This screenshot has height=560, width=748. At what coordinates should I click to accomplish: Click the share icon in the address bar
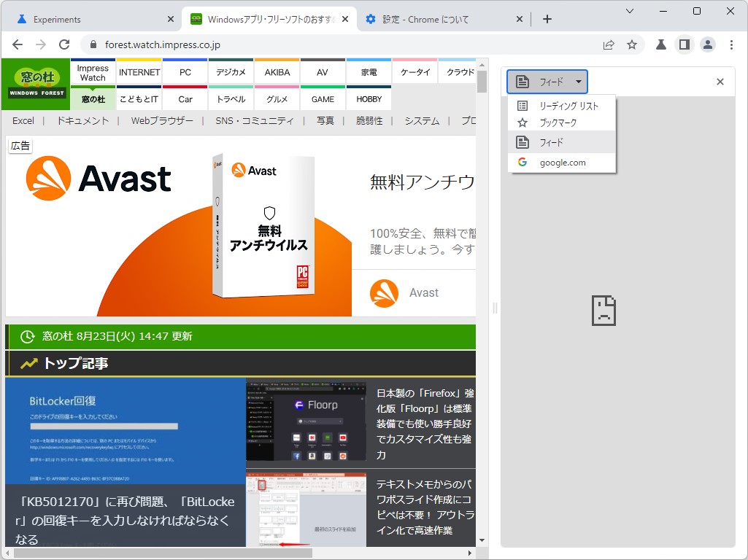(x=608, y=44)
